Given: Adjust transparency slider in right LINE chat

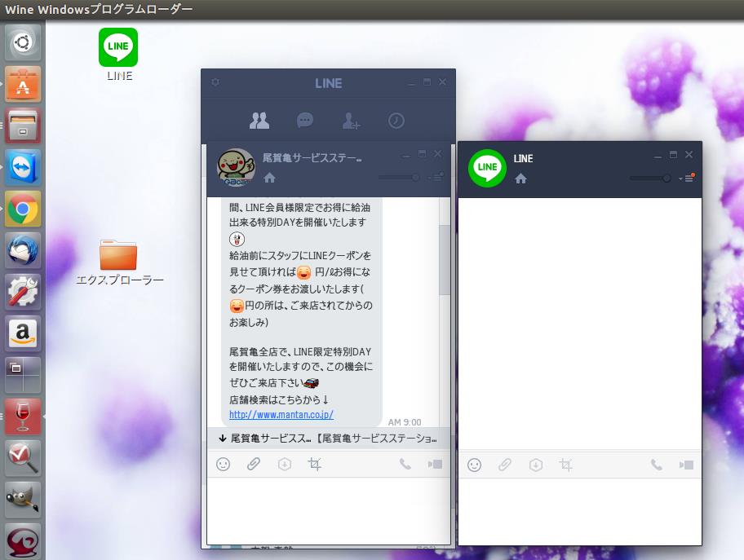Looking at the screenshot, I should point(650,179).
